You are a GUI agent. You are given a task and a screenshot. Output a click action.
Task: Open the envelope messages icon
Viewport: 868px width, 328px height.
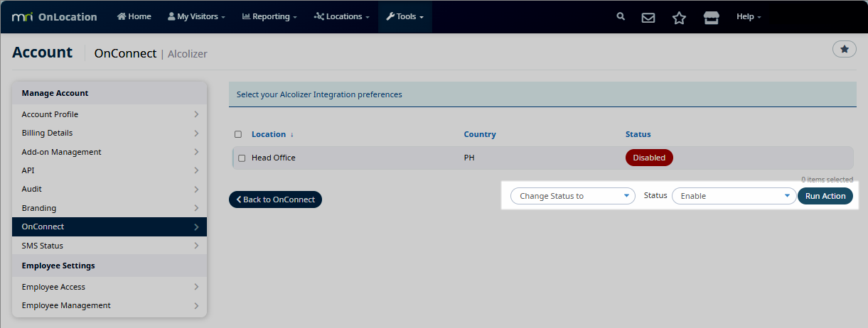(x=648, y=17)
